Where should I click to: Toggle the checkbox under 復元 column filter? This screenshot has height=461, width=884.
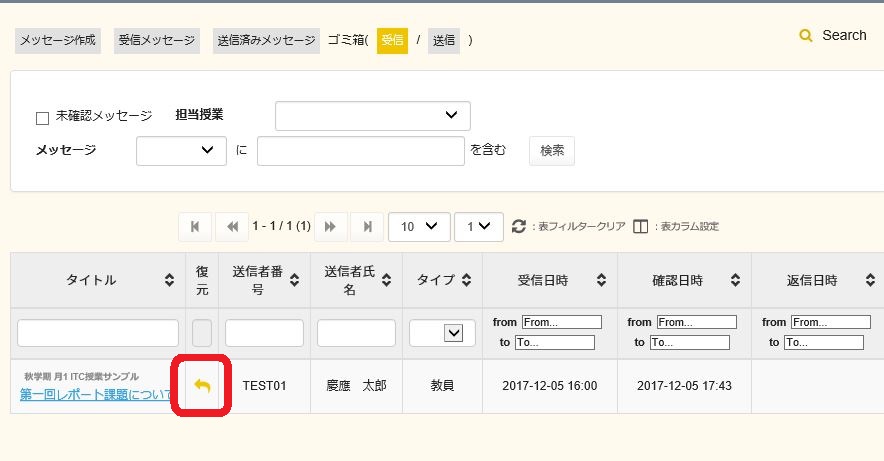click(202, 333)
